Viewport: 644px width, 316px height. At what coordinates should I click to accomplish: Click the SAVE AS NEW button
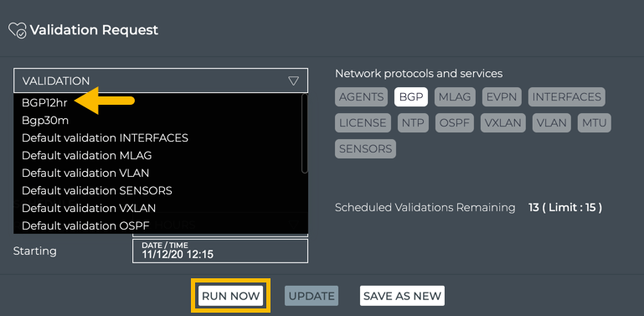pyautogui.click(x=402, y=296)
